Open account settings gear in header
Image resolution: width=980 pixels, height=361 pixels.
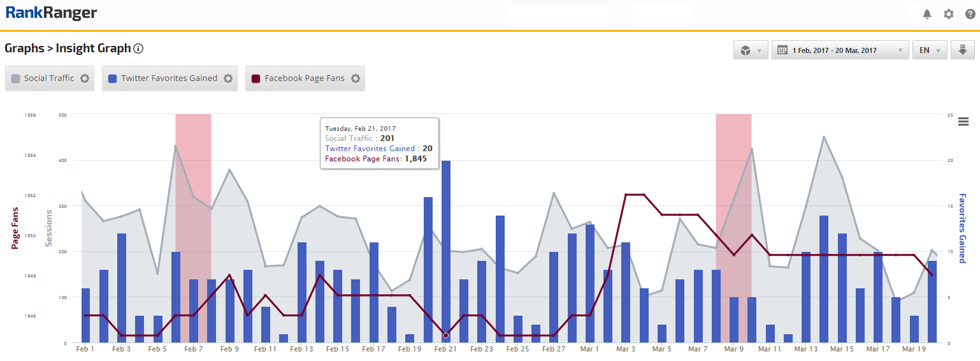click(x=949, y=14)
